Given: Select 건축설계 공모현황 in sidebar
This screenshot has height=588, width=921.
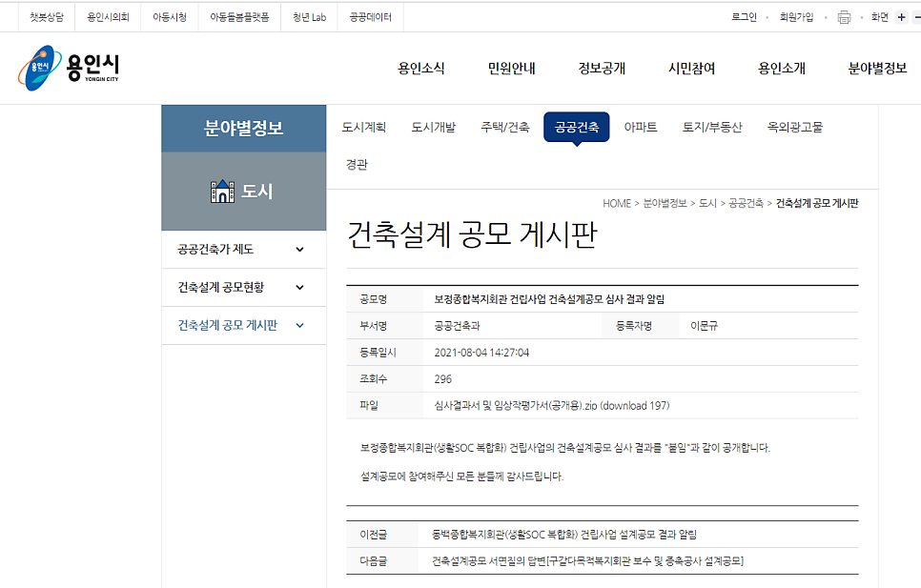Looking at the screenshot, I should [221, 288].
